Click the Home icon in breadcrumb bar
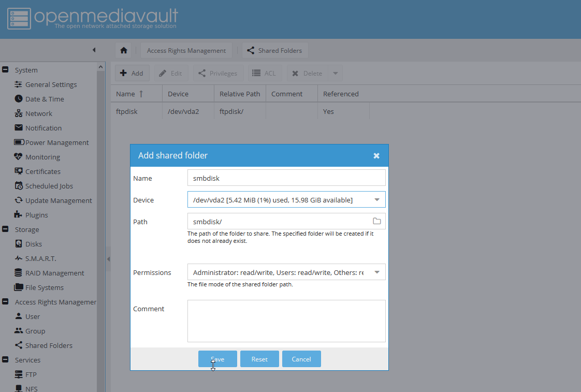The width and height of the screenshot is (581, 392). [x=123, y=51]
